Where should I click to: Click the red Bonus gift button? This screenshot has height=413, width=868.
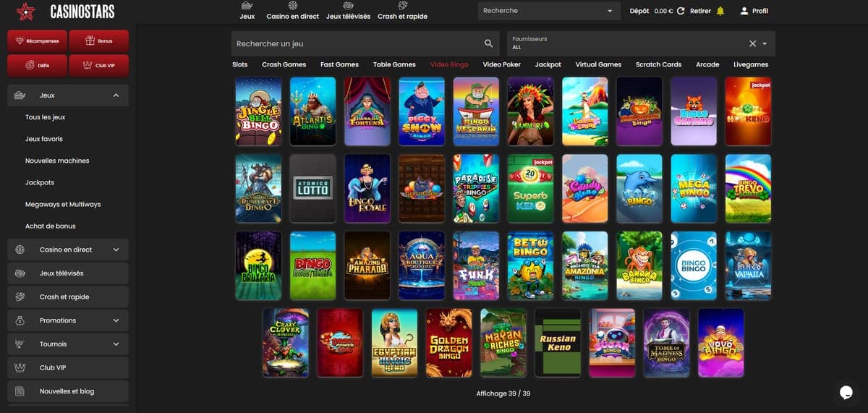coord(99,41)
